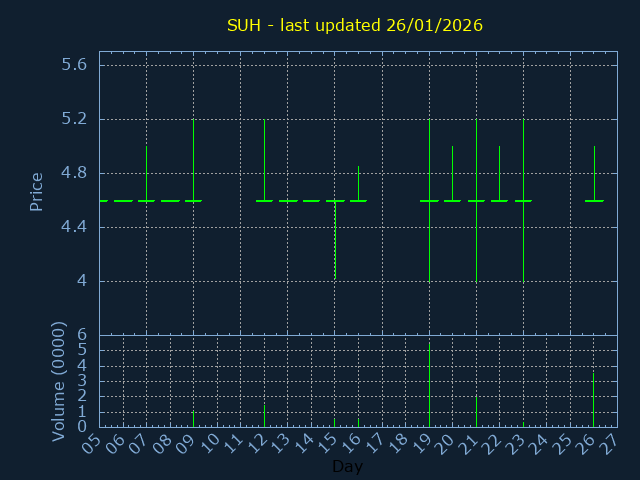This screenshot has width=640, height=480.
Task: Select the 4.4 price tick label
Action: point(75,227)
